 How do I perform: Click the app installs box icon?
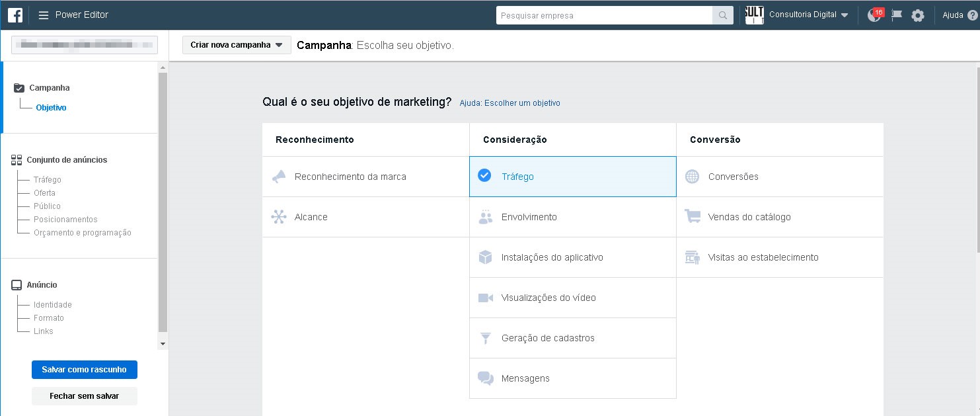[x=486, y=257]
